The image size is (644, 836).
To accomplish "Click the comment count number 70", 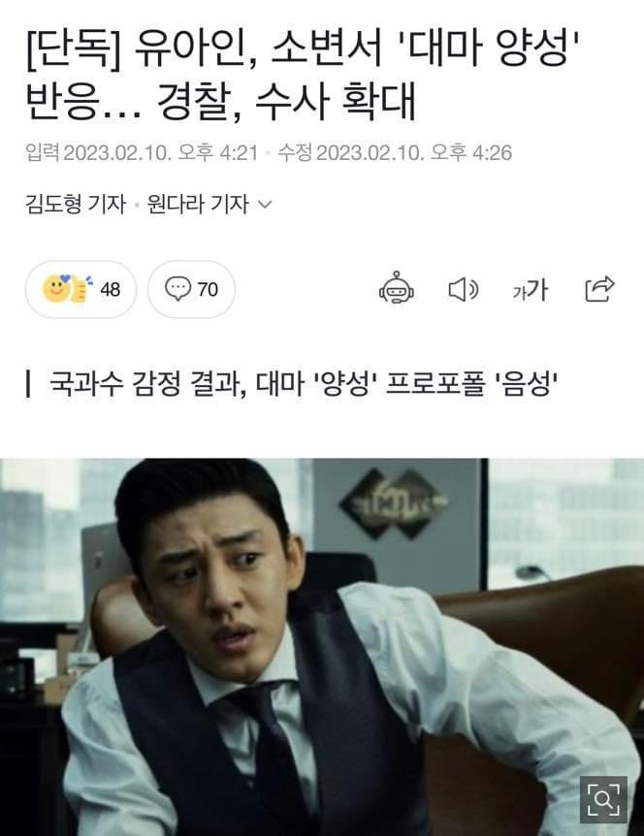I will 208,290.
